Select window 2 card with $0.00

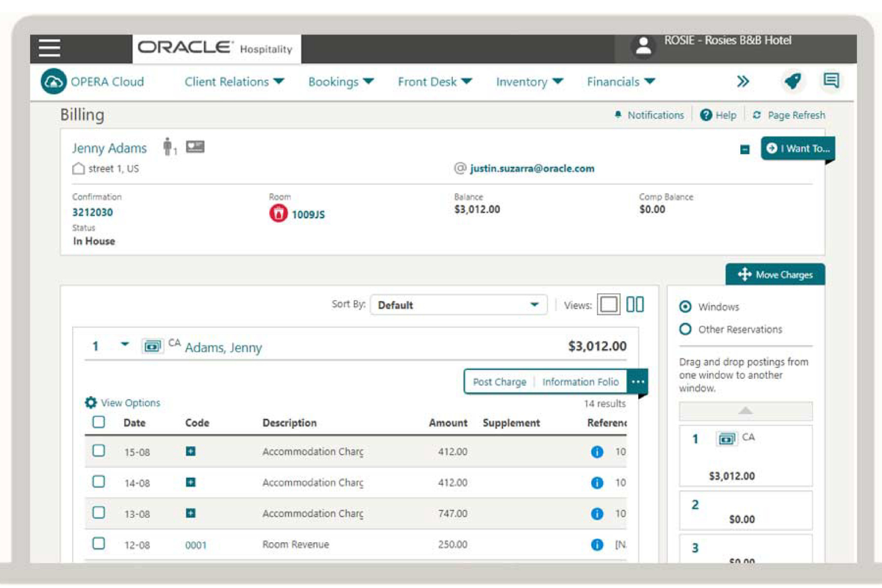pyautogui.click(x=746, y=511)
